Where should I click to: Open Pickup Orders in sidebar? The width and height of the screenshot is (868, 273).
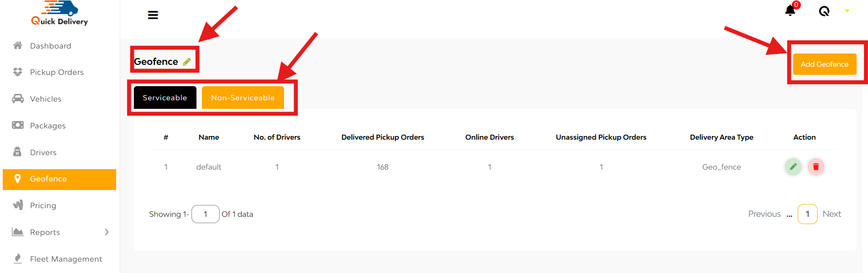pyautogui.click(x=57, y=72)
